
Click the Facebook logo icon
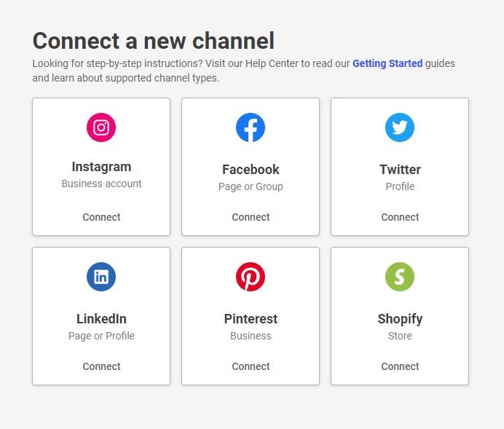tap(251, 127)
